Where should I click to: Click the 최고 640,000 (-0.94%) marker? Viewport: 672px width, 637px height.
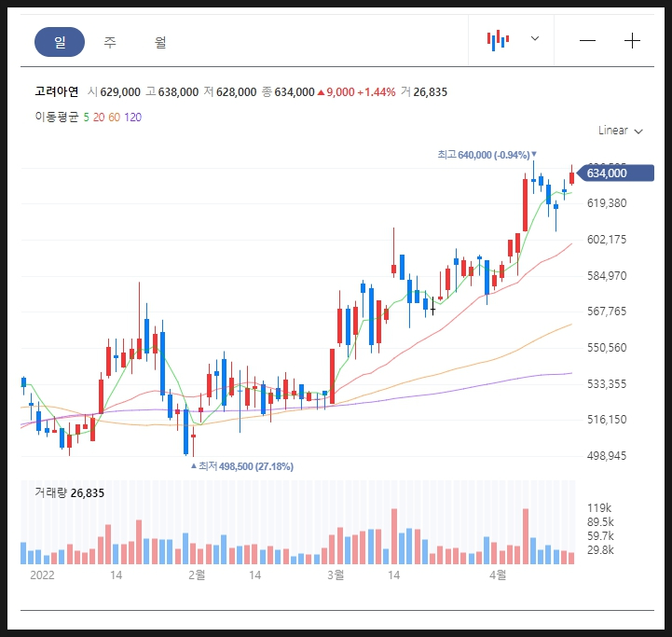(487, 155)
